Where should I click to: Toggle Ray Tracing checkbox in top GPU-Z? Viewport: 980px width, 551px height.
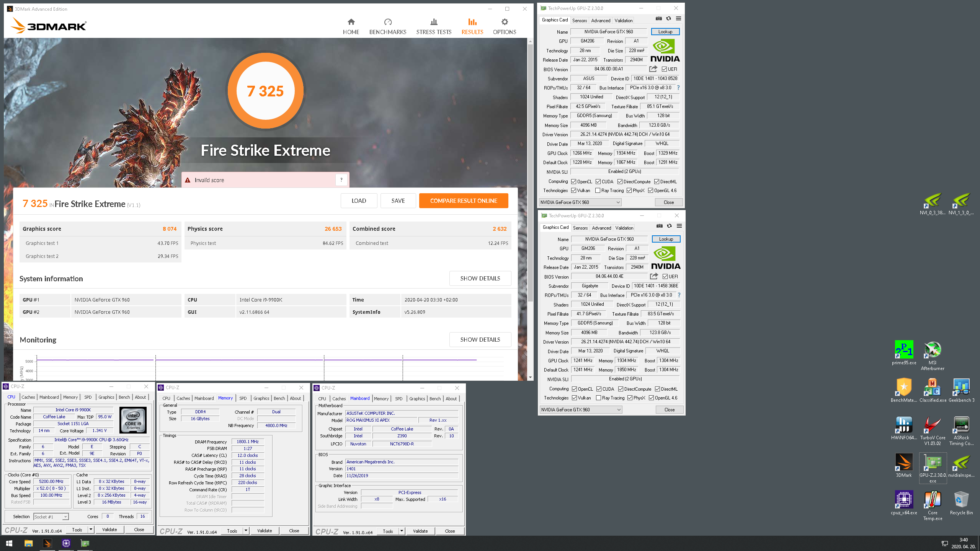click(598, 191)
